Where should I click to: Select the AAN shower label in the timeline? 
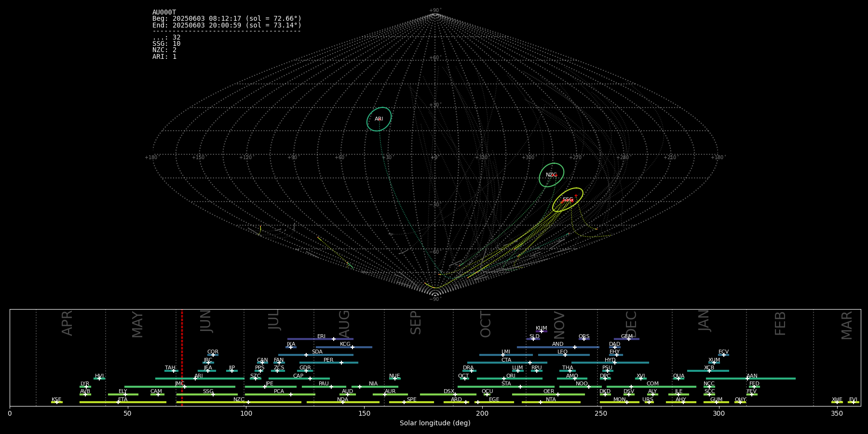(x=752, y=376)
